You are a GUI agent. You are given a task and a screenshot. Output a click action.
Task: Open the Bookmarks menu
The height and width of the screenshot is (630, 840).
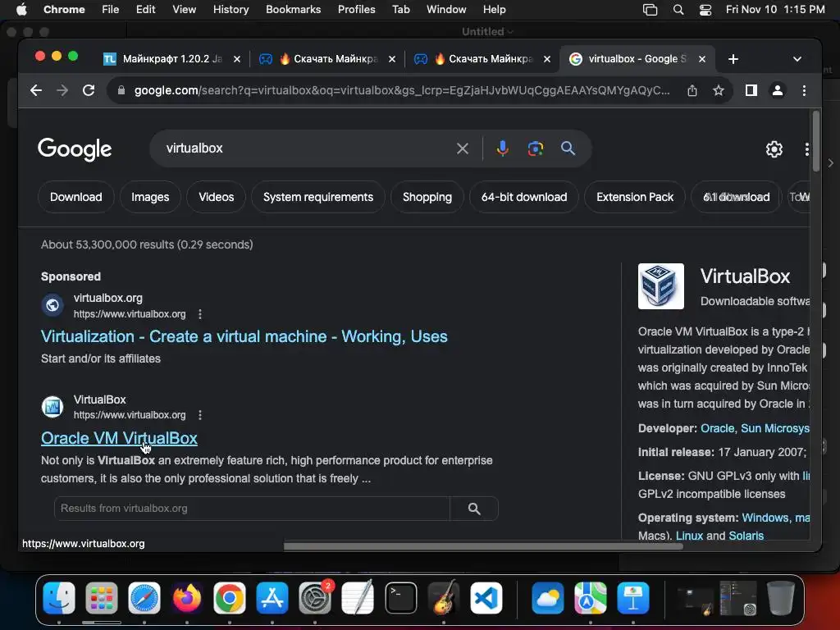click(293, 10)
